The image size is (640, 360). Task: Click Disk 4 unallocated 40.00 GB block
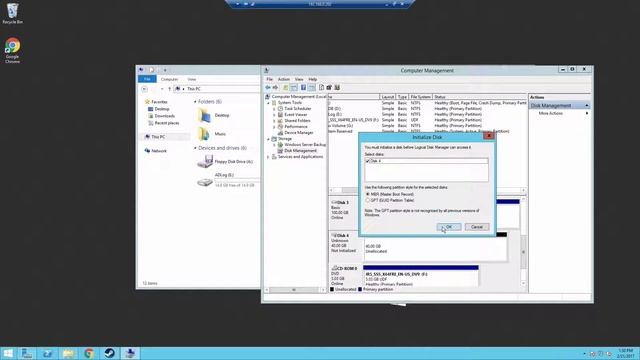(435, 247)
